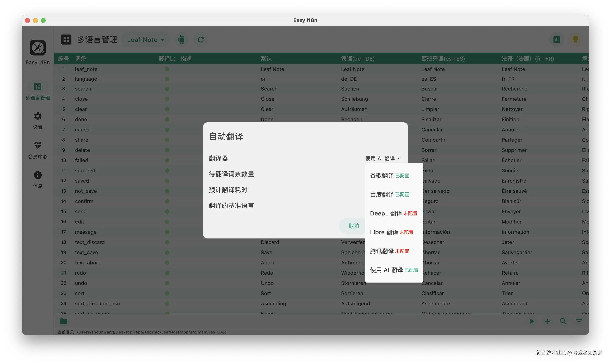Image resolution: width=611 pixels, height=364 pixels.
Task: Apply filters using the funnel icon
Action: click(x=579, y=321)
